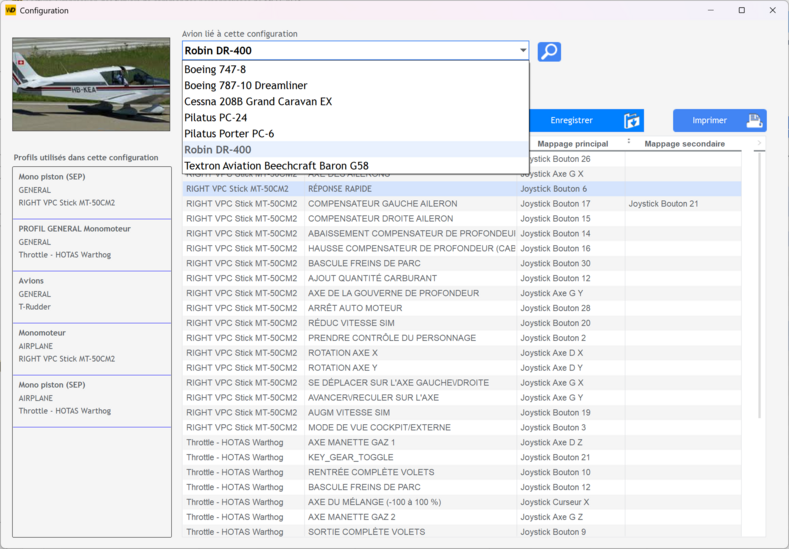The image size is (789, 549).
Task: Click PRENDRE CONTRÔLE DU PERSONNAGE row
Action: pos(462,338)
